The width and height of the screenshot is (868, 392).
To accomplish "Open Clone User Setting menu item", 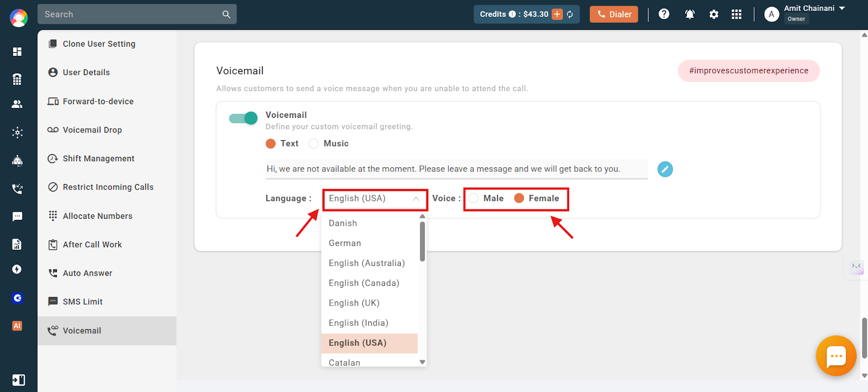I will click(x=107, y=44).
